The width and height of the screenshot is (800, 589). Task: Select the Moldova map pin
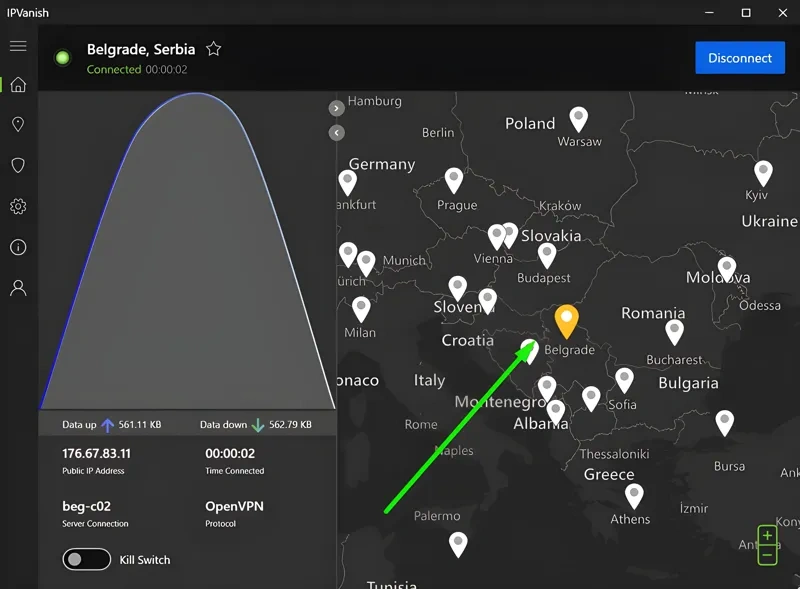[727, 268]
